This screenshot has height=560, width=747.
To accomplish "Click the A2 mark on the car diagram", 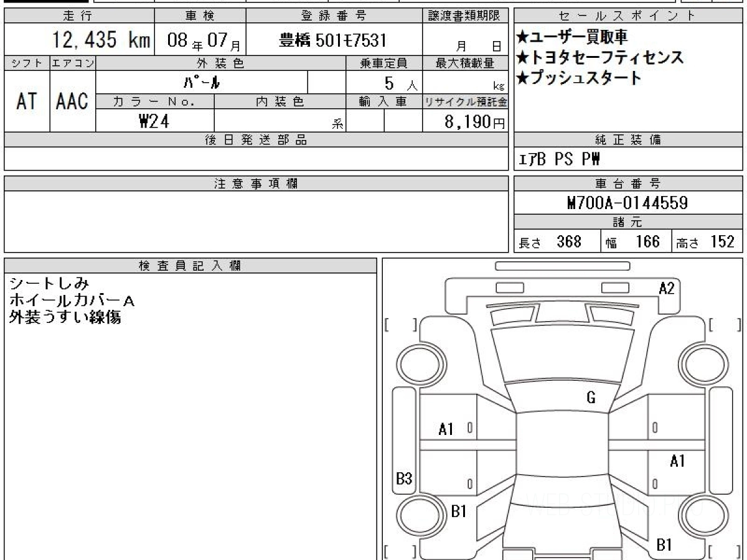I will pyautogui.click(x=667, y=288).
